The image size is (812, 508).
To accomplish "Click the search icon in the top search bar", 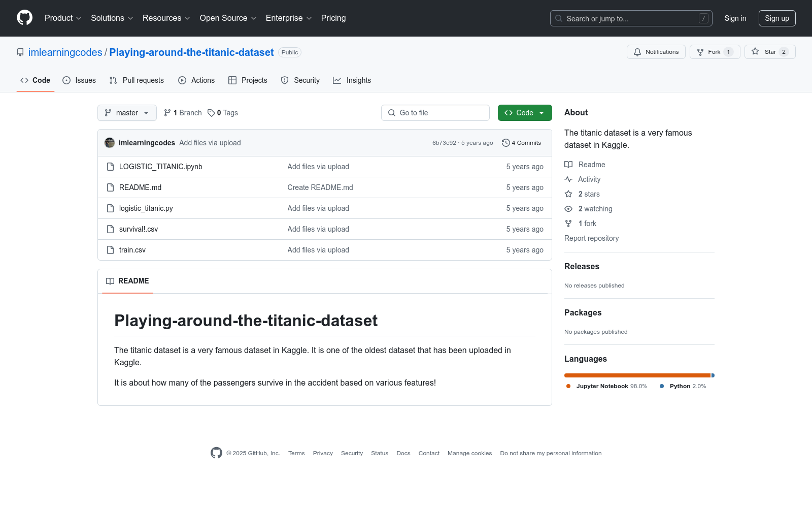I will pyautogui.click(x=559, y=18).
